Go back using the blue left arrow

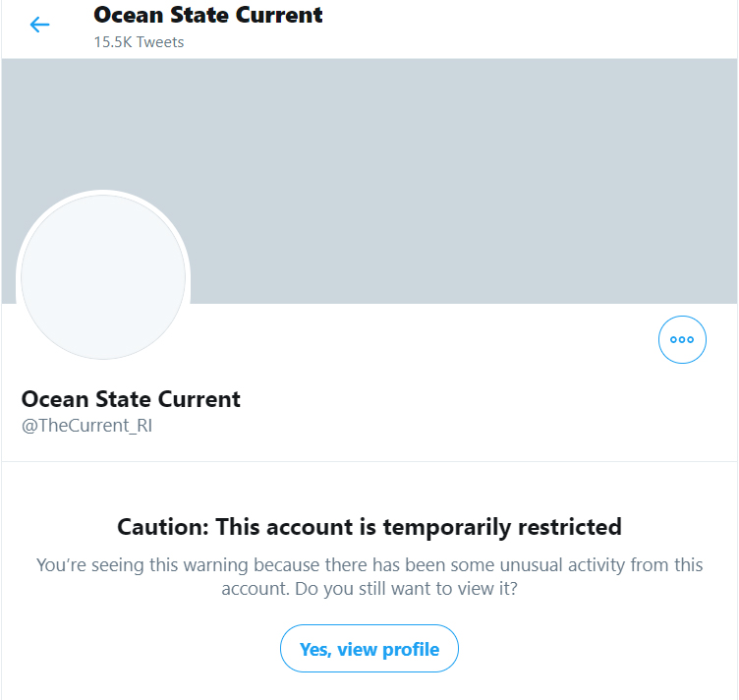(39, 25)
